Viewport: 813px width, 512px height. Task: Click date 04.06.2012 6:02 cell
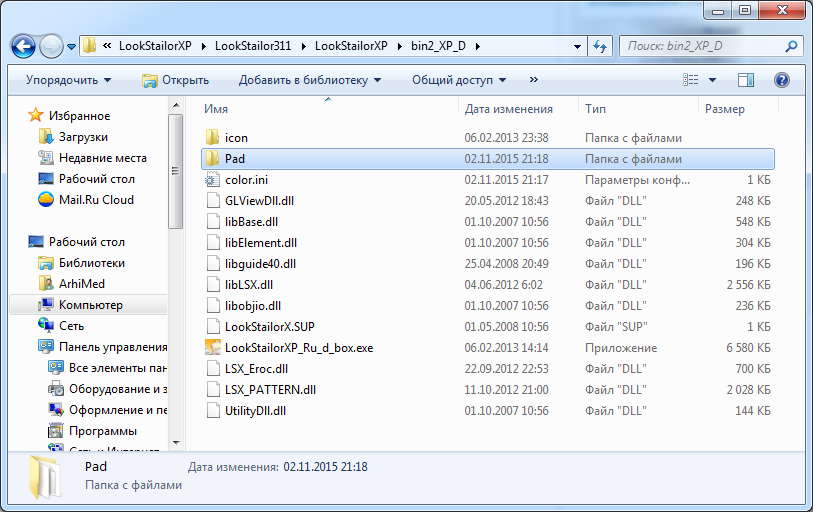[x=503, y=285]
